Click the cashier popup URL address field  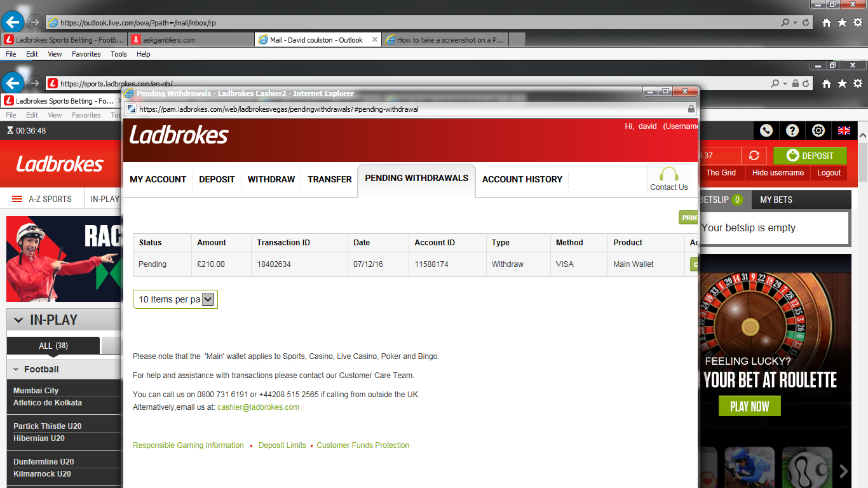pos(410,109)
